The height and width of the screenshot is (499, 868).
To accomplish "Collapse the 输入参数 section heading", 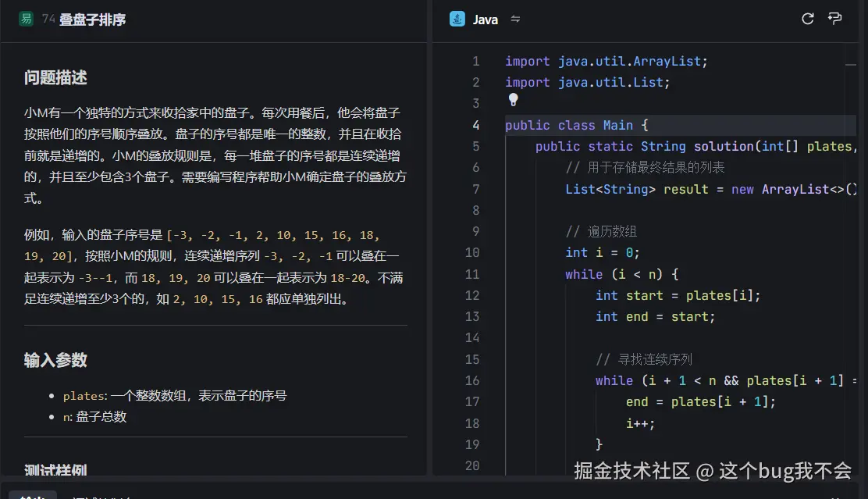I will [x=54, y=360].
